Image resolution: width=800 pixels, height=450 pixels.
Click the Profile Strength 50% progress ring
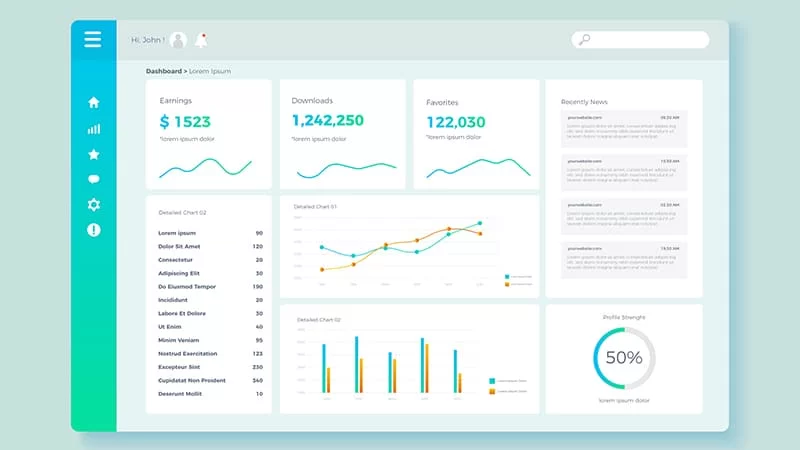(624, 357)
